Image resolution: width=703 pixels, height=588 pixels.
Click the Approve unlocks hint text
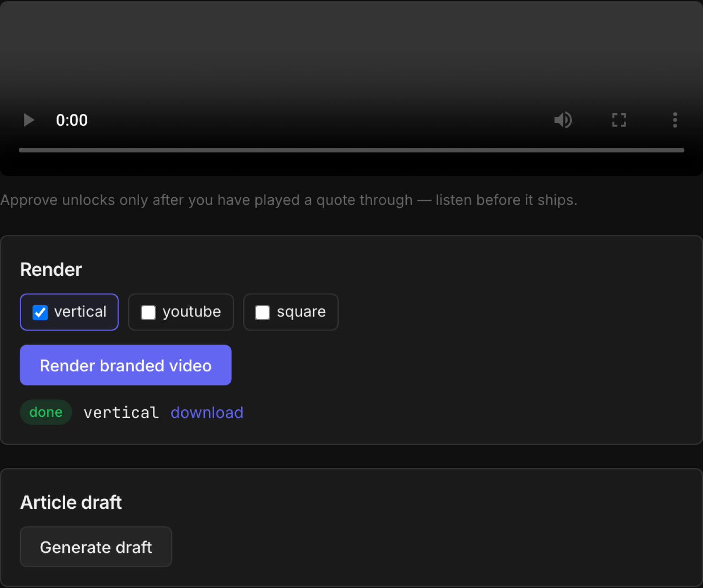[x=289, y=200]
